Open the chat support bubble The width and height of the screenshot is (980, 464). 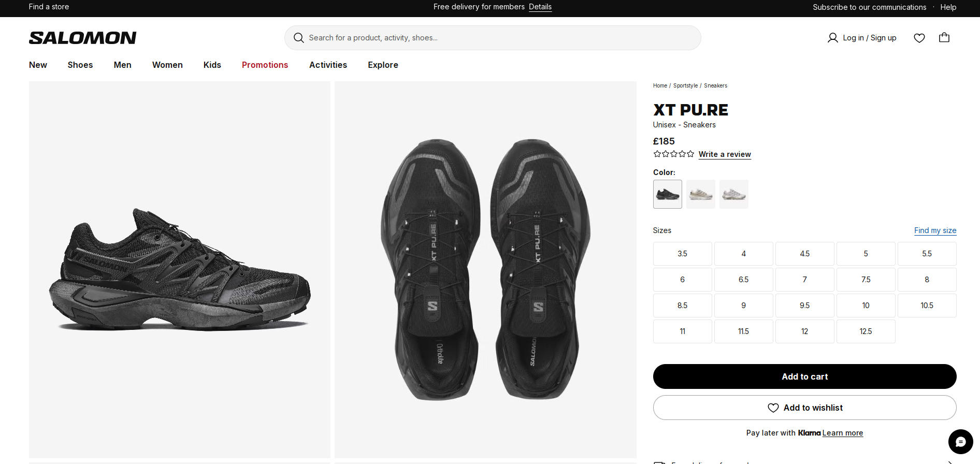pos(960,442)
